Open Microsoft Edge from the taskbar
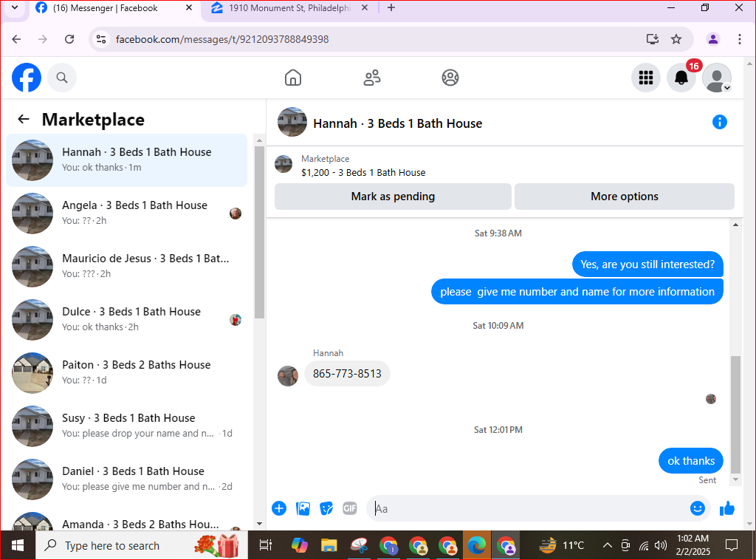 [477, 545]
